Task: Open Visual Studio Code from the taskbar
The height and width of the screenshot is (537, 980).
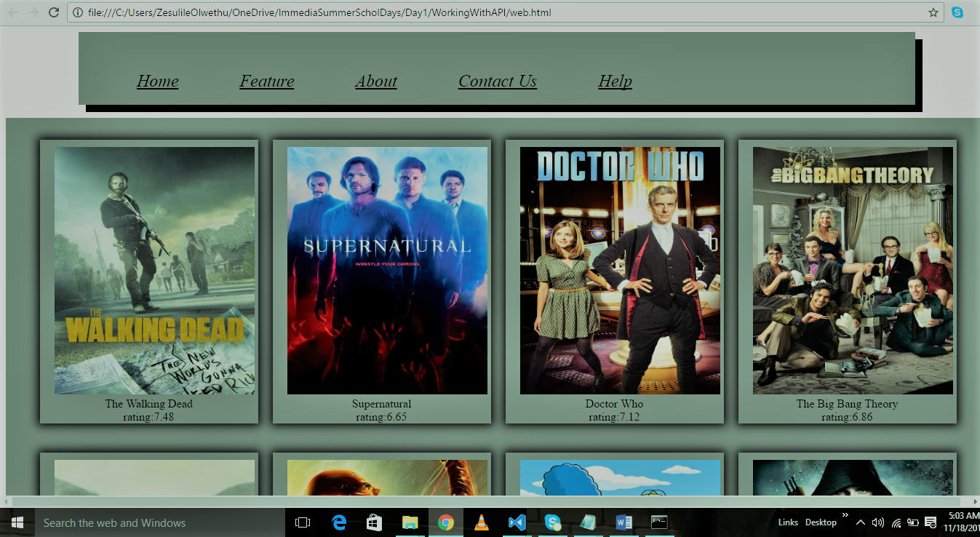Action: tap(517, 522)
